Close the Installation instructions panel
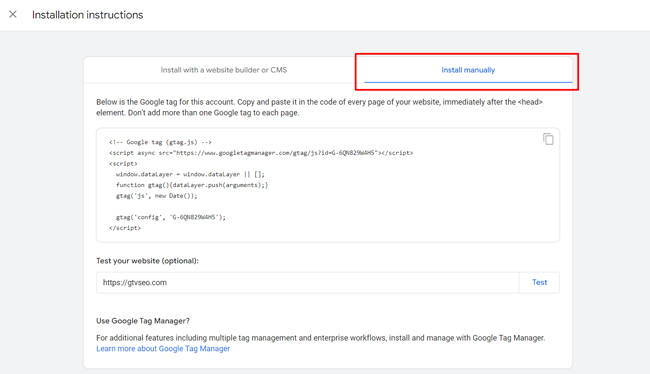 tap(13, 15)
